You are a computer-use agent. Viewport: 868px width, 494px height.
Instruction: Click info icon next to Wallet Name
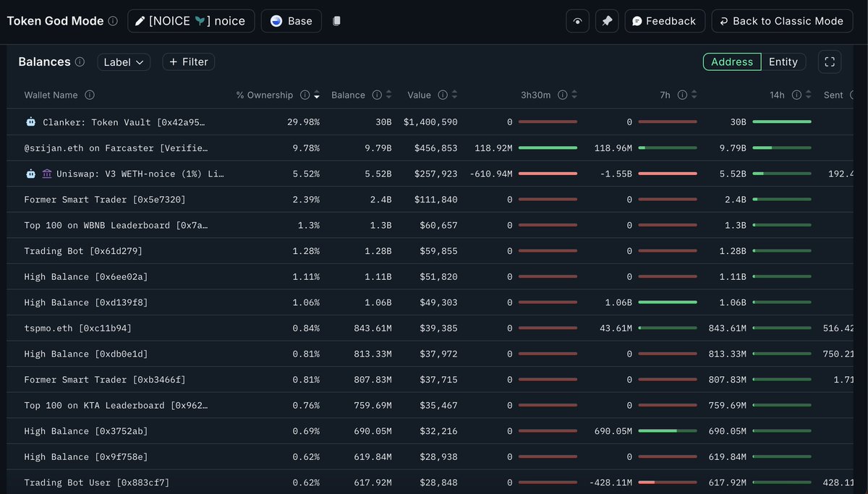(x=90, y=95)
